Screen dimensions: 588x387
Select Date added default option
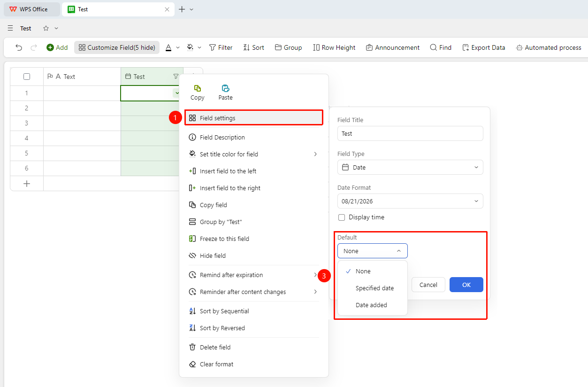[373, 305]
